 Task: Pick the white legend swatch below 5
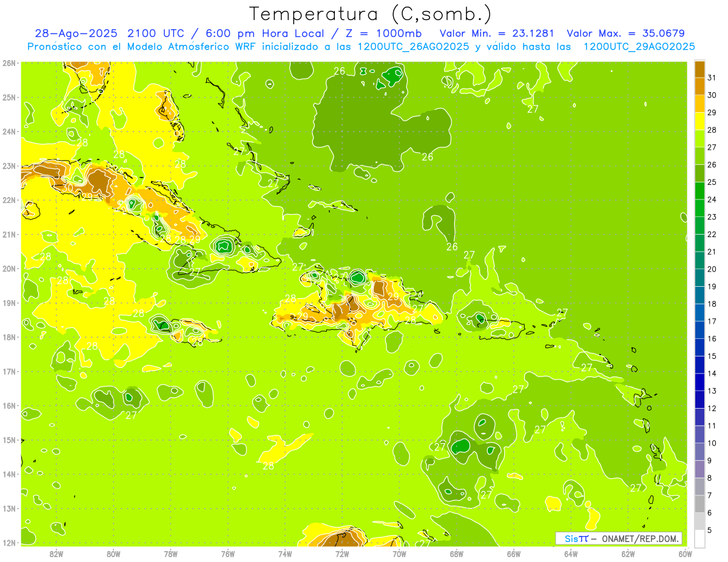pyautogui.click(x=699, y=538)
